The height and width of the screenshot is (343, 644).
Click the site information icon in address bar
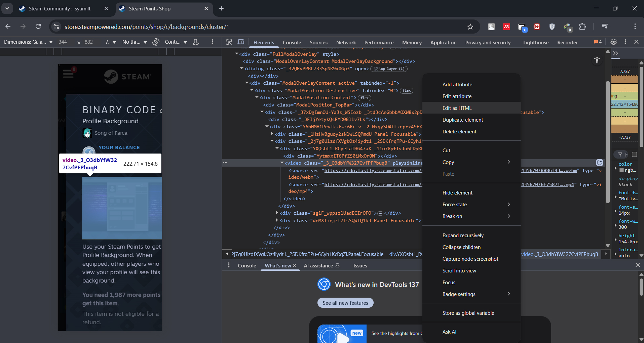[56, 27]
